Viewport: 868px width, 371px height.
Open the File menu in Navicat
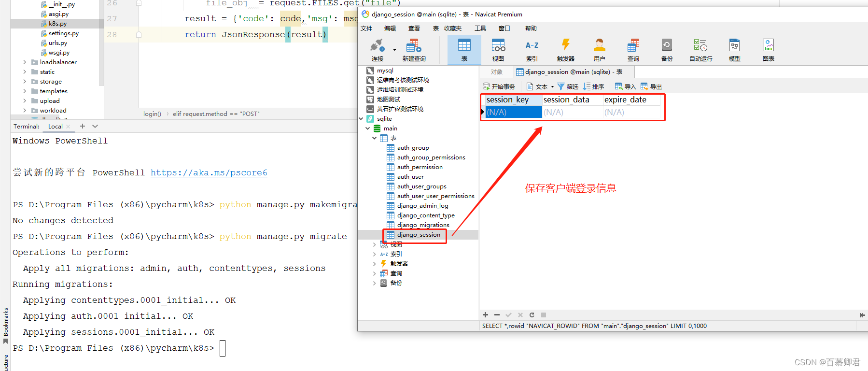pyautogui.click(x=366, y=29)
